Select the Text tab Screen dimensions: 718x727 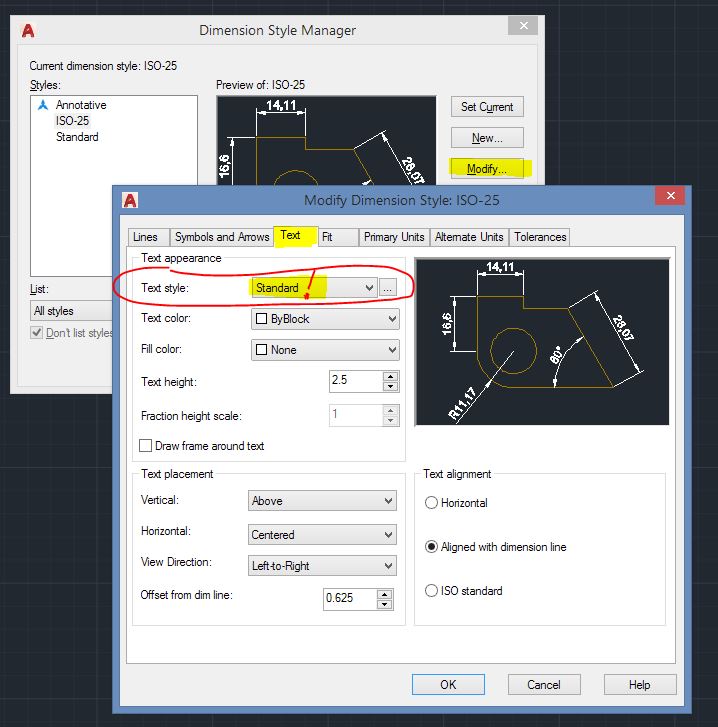point(295,236)
